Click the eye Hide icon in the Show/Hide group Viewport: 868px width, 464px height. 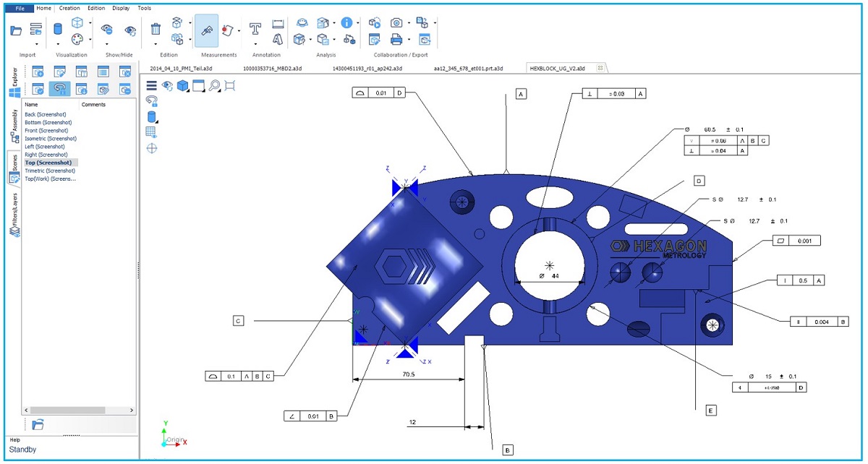107,30
